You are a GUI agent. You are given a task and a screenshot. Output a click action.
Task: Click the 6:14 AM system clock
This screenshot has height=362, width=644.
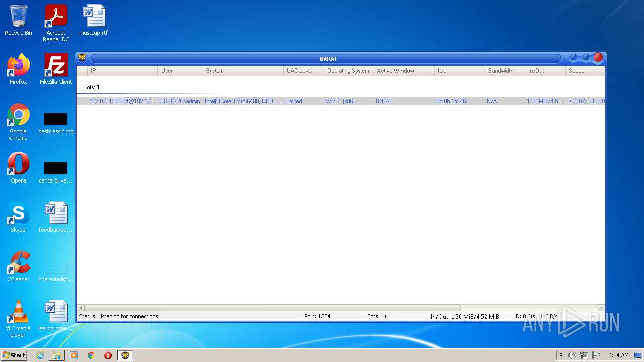[x=618, y=355]
